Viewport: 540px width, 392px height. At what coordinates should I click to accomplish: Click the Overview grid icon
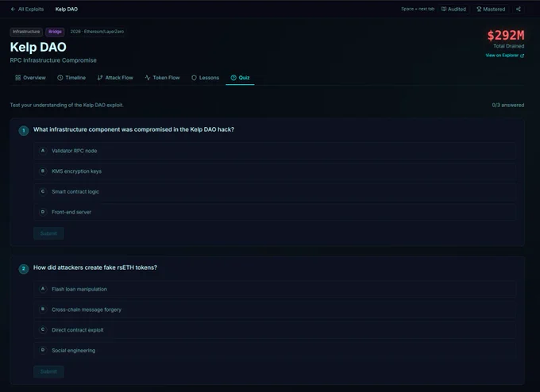18,78
